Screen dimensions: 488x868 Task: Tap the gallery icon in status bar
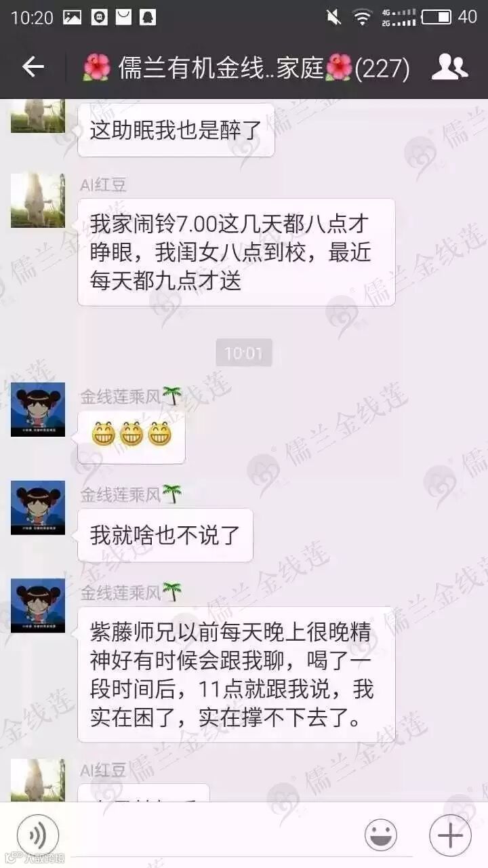click(72, 18)
